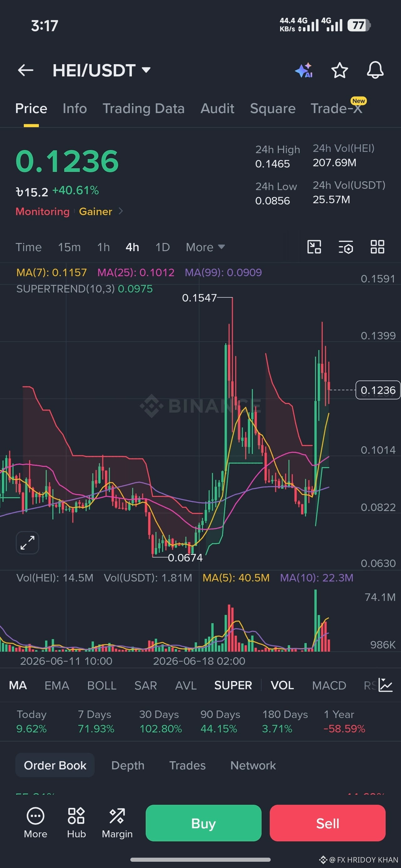Open the multi-chart grid icon

378,247
